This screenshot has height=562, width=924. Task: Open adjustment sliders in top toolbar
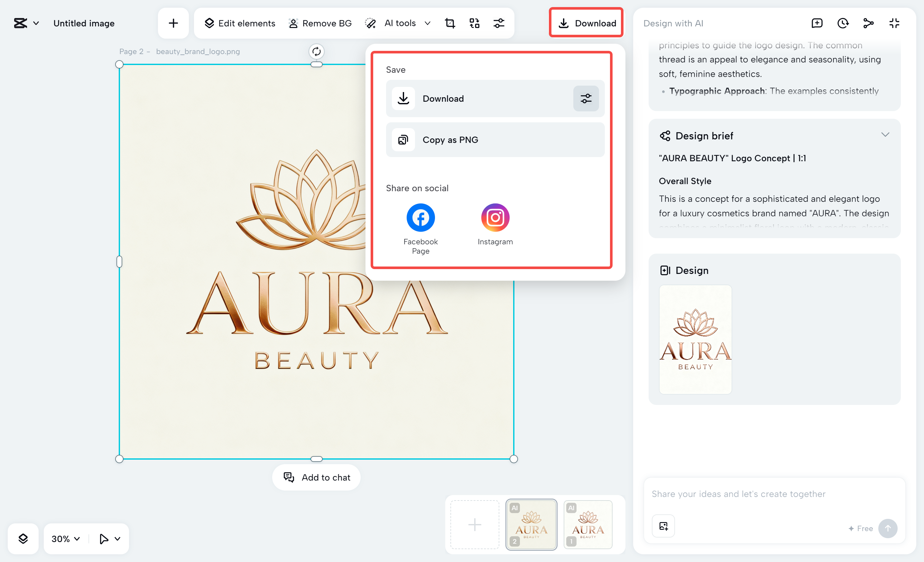(x=499, y=23)
